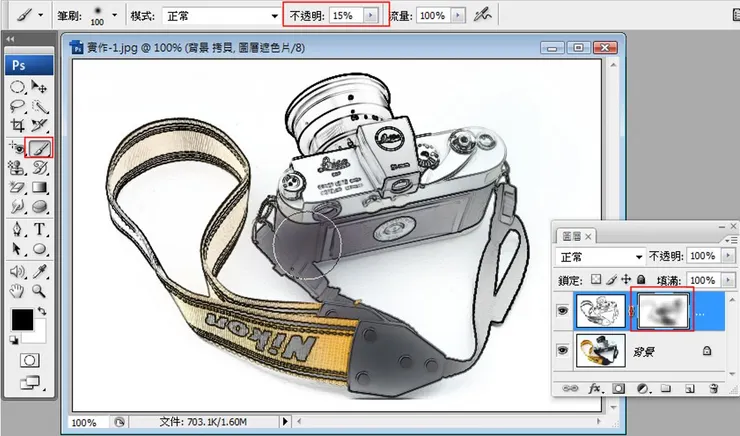Image resolution: width=740 pixels, height=436 pixels.
Task: Select the Crop tool
Action: [17, 126]
